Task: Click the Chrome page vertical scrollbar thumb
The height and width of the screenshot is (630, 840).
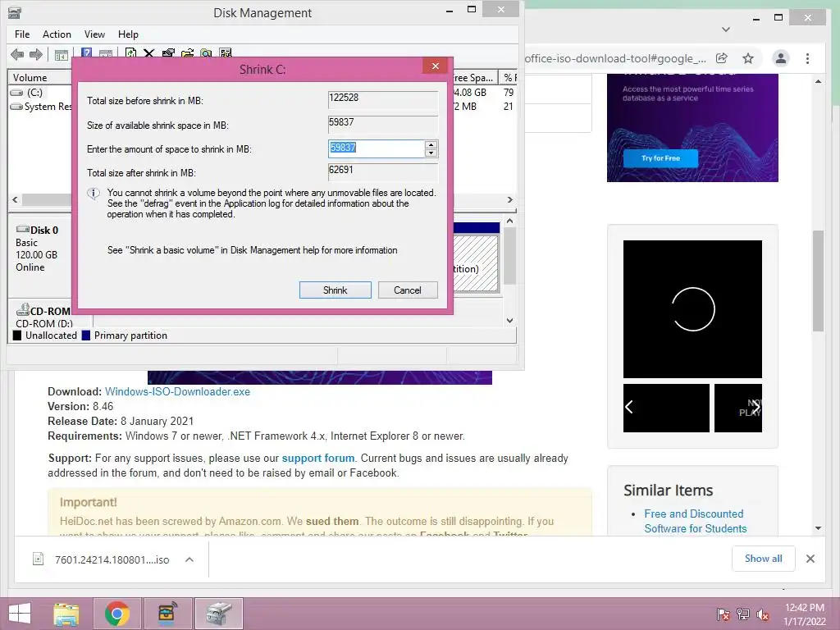Action: click(818, 281)
